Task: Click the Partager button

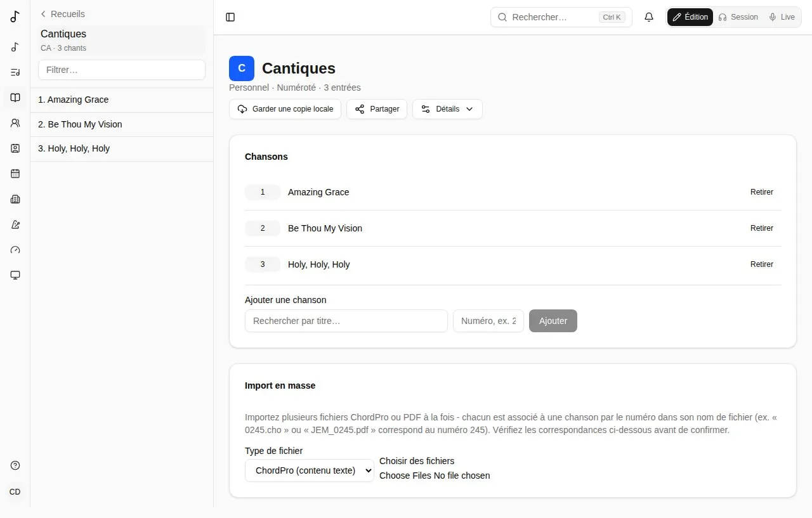Action: point(377,109)
